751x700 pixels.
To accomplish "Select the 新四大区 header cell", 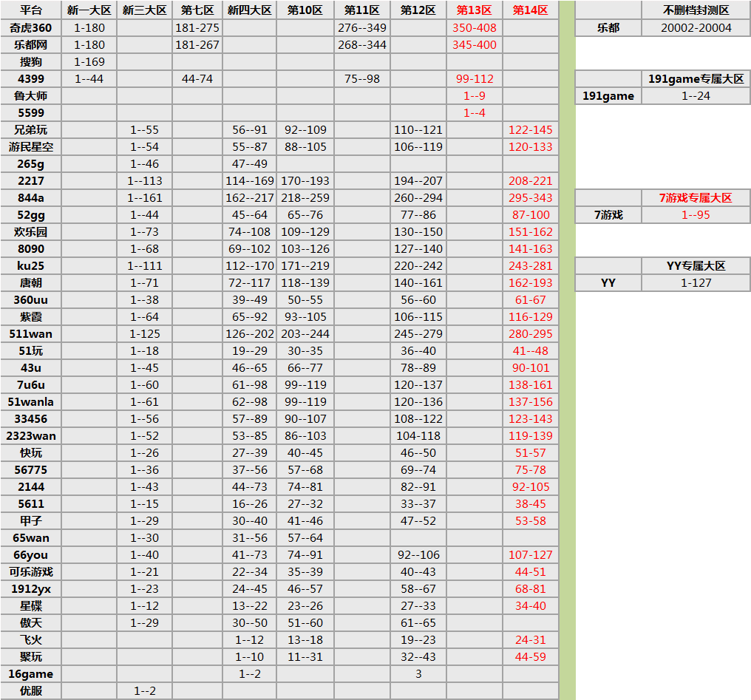I will 250,10.
